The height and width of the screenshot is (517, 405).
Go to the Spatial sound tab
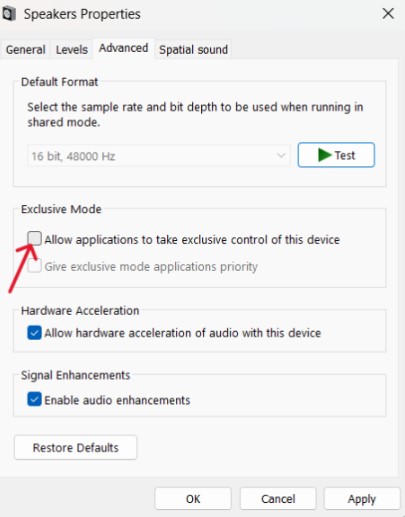click(x=193, y=50)
